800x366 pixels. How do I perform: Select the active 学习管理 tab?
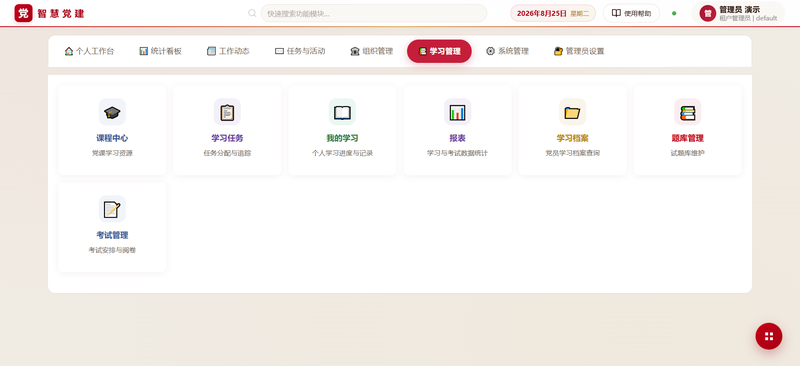click(x=439, y=51)
